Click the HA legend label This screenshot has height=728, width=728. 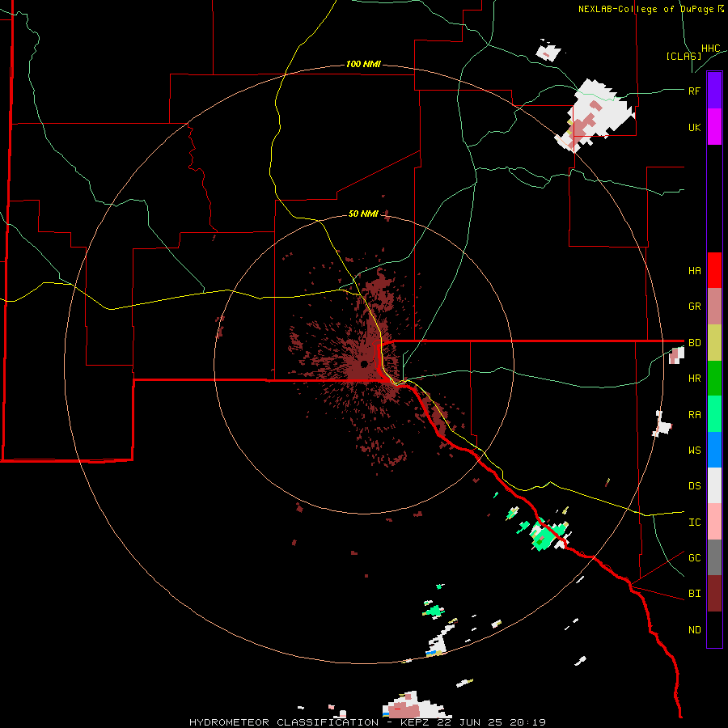click(x=694, y=271)
